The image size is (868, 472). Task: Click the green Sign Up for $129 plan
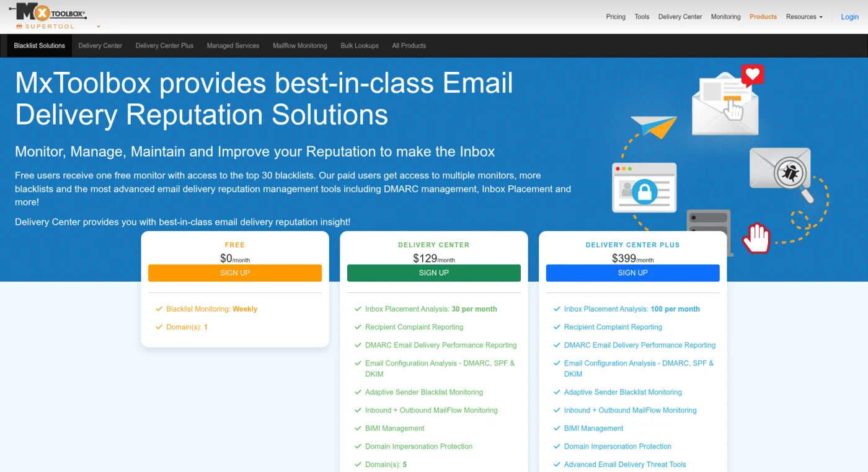pyautogui.click(x=434, y=273)
